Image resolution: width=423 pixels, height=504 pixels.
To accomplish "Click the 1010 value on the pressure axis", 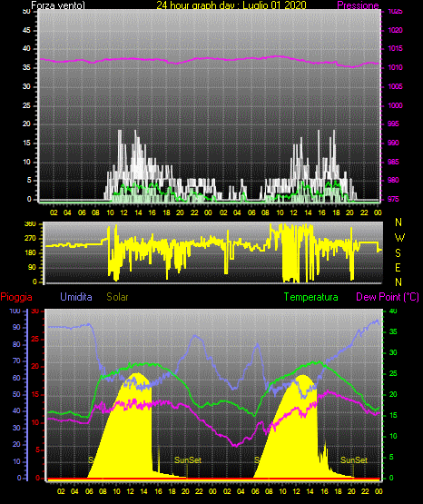I will 395,67.
